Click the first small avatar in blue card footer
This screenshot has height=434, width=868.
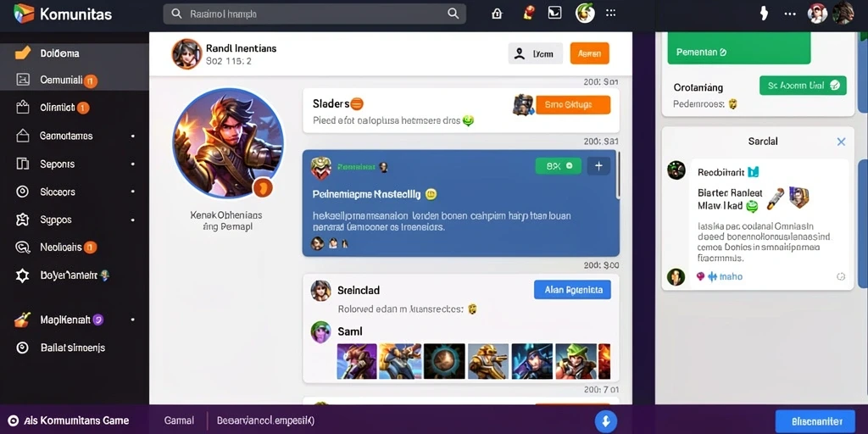pos(317,243)
